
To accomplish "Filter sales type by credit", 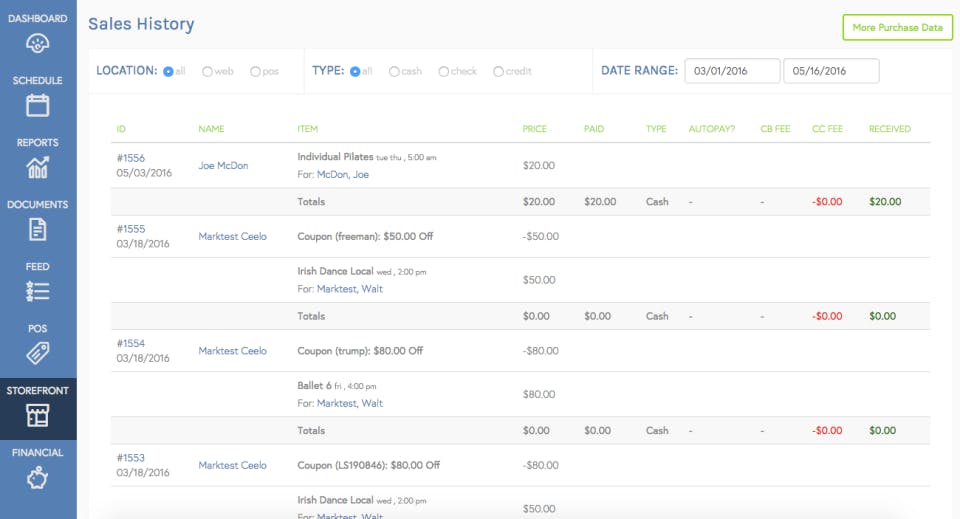I will (498, 71).
